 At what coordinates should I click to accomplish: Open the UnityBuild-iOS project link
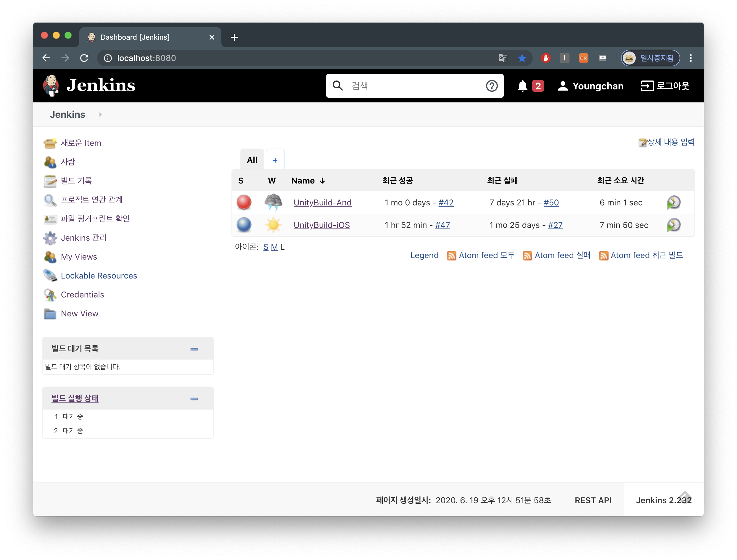321,225
